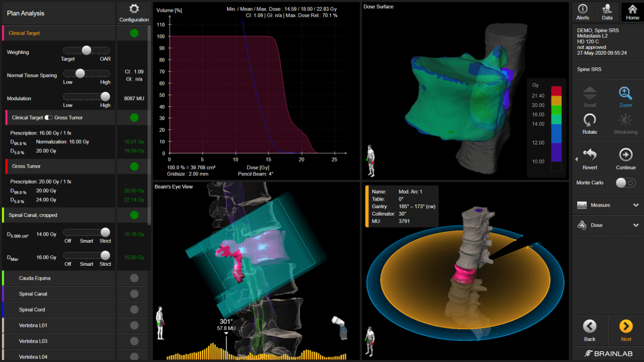This screenshot has width=644, height=362.
Task: Open the Data panel
Action: (x=607, y=11)
